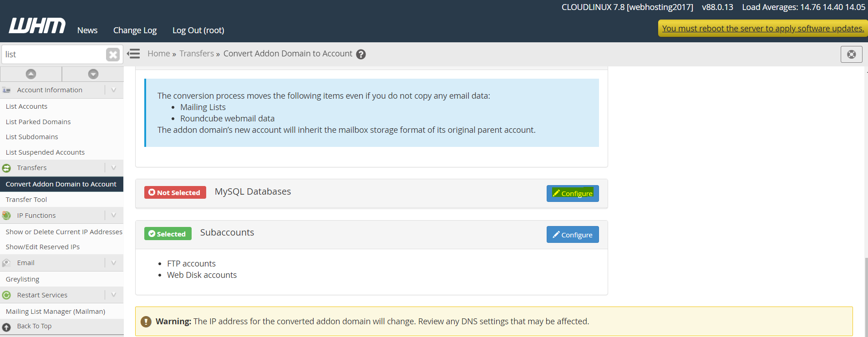Click the Selected badge for Subaccounts

pyautogui.click(x=168, y=234)
